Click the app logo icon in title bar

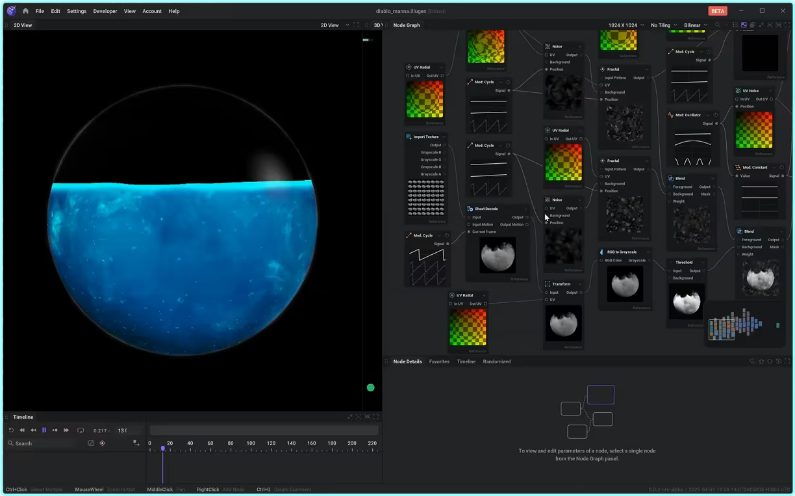click(11, 11)
